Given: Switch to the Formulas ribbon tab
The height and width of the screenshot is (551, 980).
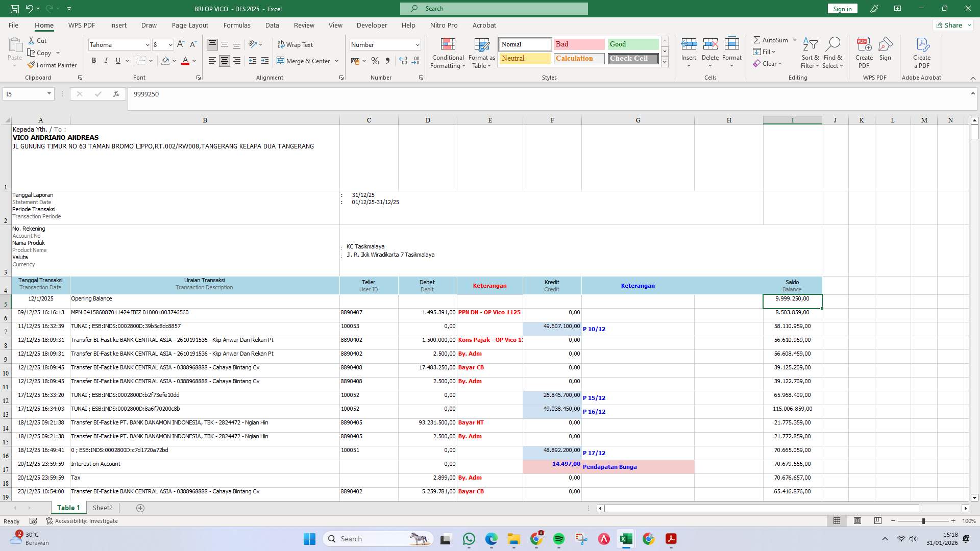Looking at the screenshot, I should (237, 25).
